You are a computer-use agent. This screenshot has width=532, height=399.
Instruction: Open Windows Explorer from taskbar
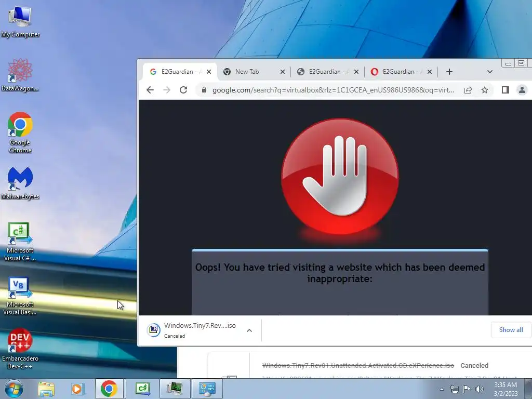pos(46,389)
